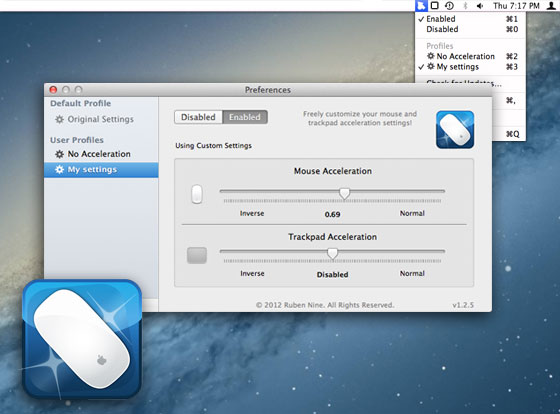This screenshot has height=414, width=560.
Task: Click the Quit entry with ⌘Q shortcut
Action: (509, 134)
